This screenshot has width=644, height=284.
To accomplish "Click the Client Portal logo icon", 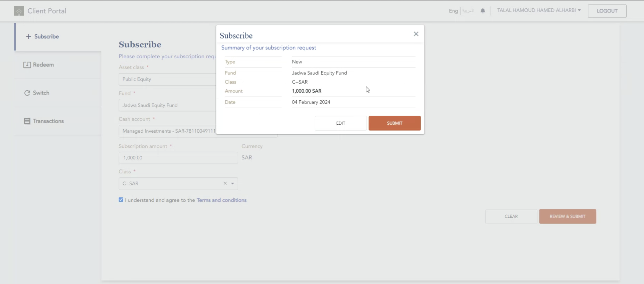I will point(19,11).
